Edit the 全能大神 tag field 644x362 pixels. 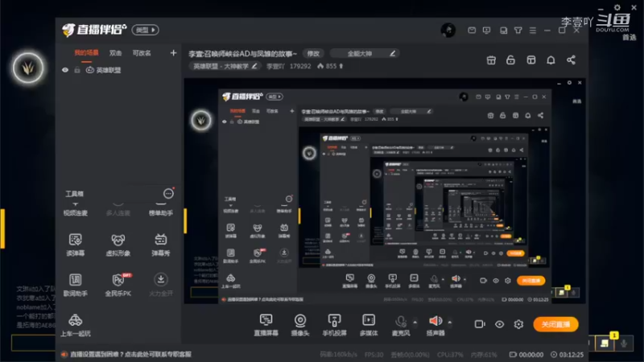click(365, 54)
